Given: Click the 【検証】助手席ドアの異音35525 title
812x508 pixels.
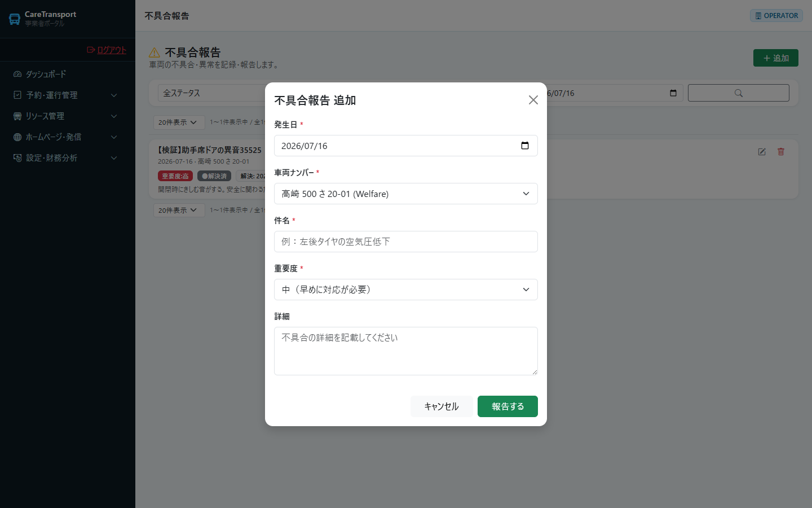Looking at the screenshot, I should coord(210,150).
